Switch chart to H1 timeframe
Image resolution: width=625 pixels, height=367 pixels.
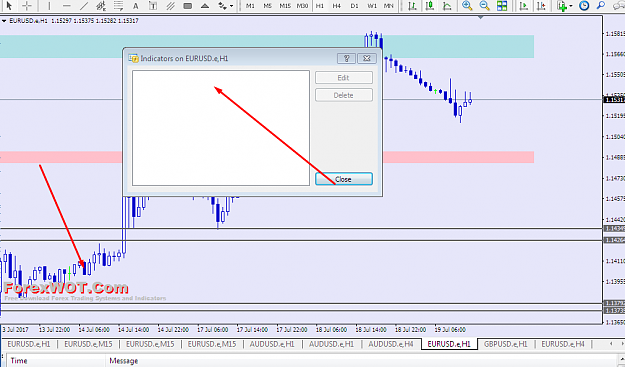click(x=320, y=6)
